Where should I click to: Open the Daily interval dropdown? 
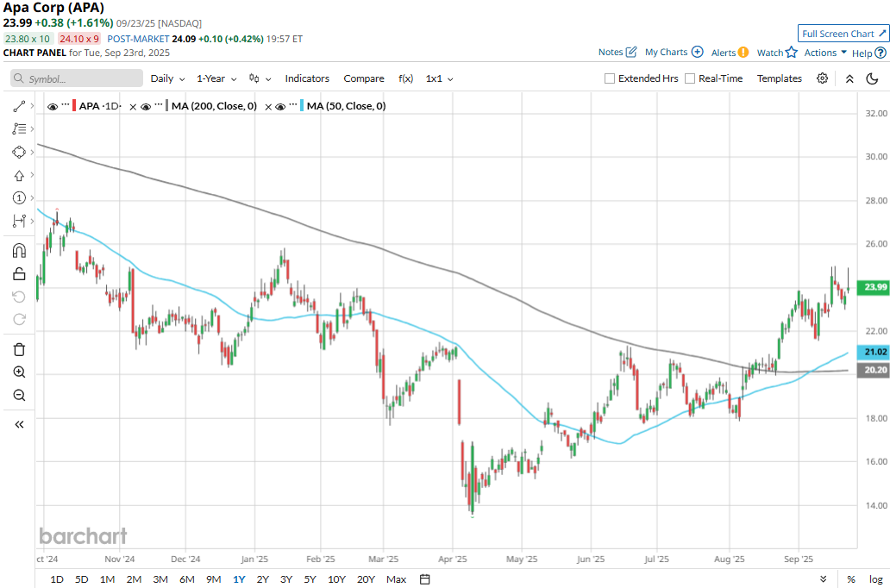coord(167,78)
